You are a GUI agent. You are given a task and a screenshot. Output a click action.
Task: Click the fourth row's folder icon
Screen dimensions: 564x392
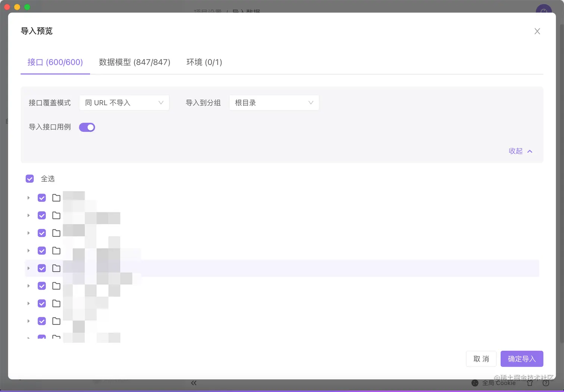tap(56, 251)
